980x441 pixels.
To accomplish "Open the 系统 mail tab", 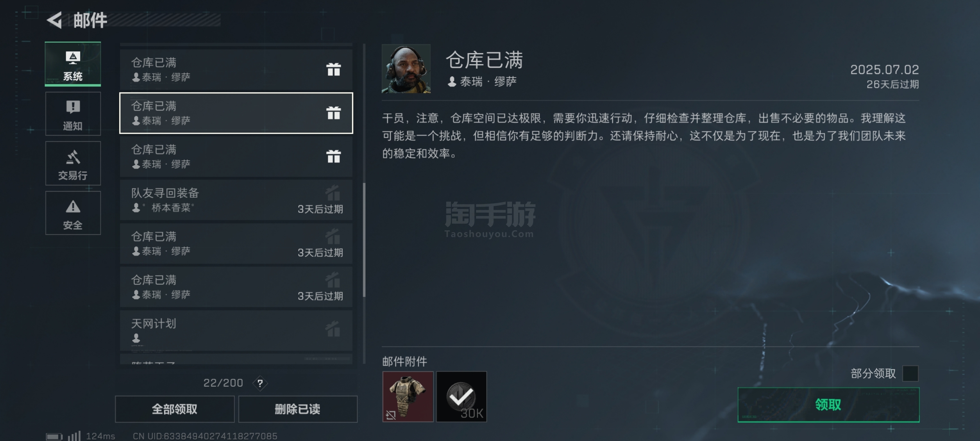I will 73,64.
